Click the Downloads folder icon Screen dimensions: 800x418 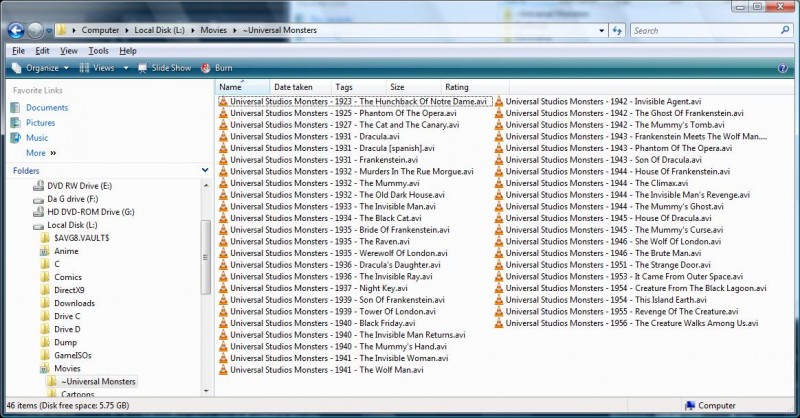45,303
